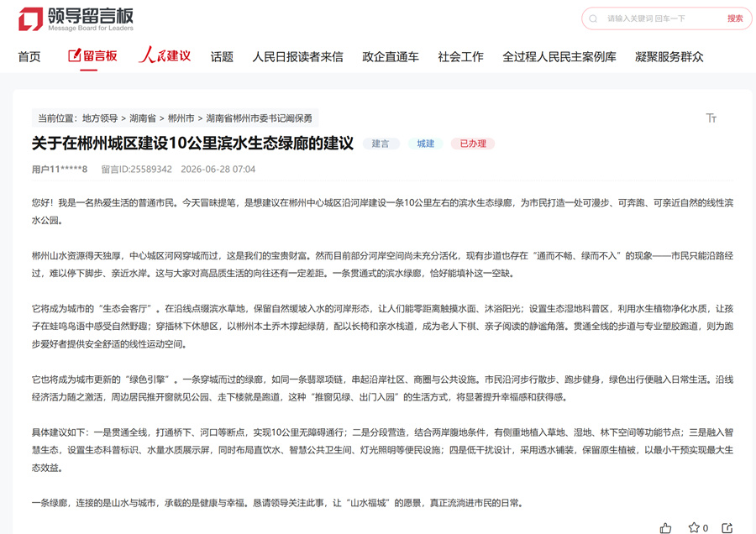Click the message ID 留言ID:25589342
Screen dimensions: 756x534
136,169
